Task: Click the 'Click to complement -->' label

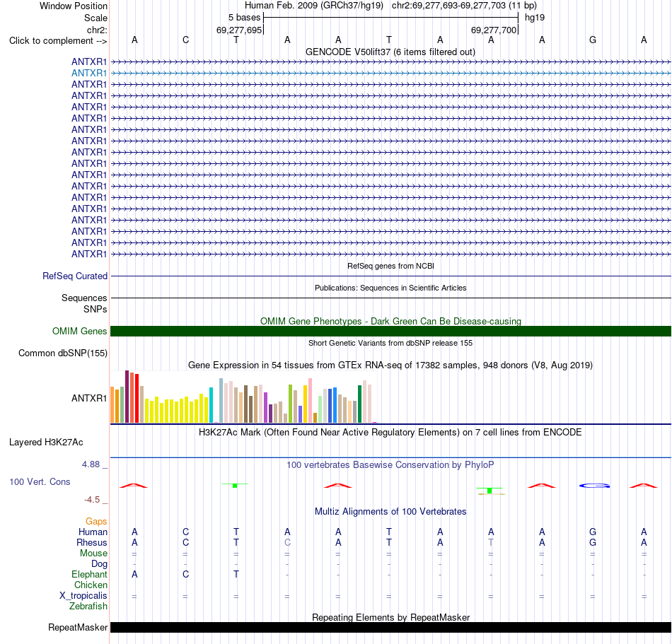Action: (58, 41)
